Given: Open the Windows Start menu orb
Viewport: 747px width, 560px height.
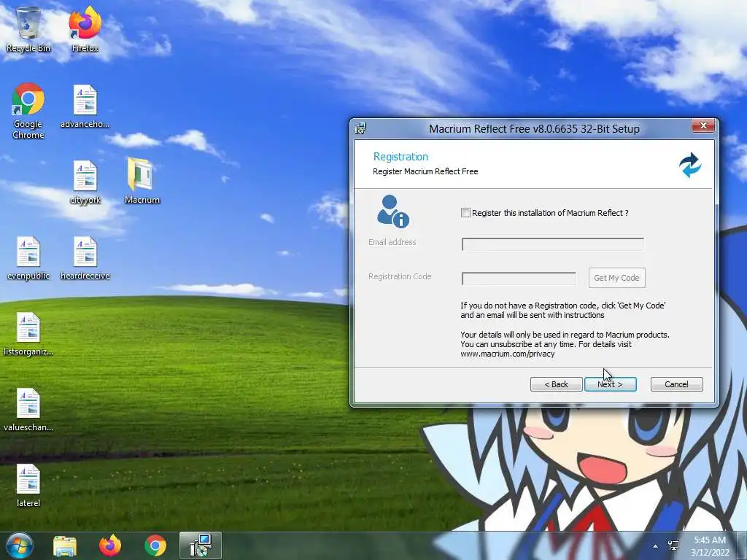Looking at the screenshot, I should 19,545.
